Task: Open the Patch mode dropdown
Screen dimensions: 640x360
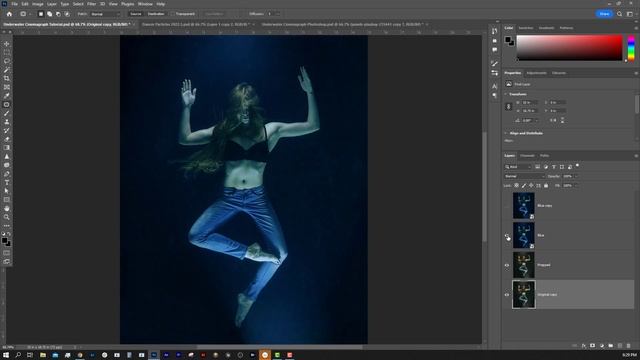Action: pos(104,14)
